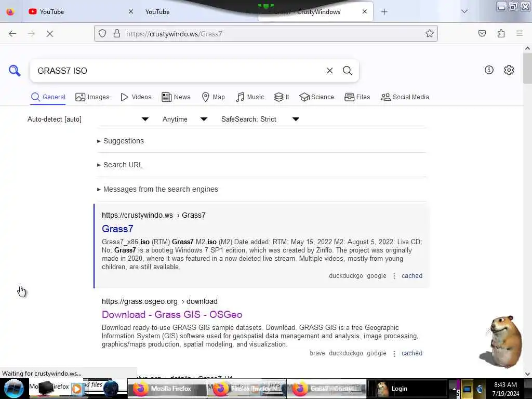Expand the Search URL section
The image size is (532, 399).
pyautogui.click(x=120, y=165)
